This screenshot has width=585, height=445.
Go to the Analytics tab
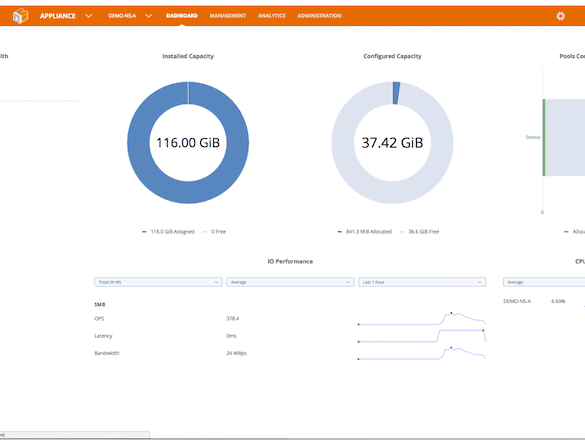272,16
